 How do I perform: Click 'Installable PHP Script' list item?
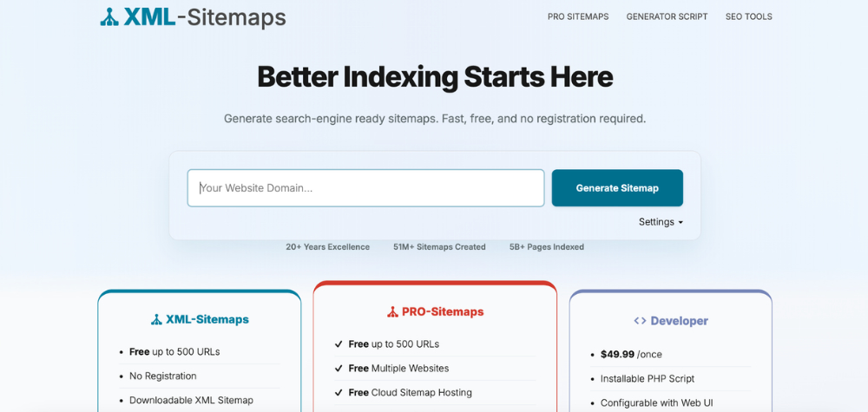pyautogui.click(x=648, y=379)
